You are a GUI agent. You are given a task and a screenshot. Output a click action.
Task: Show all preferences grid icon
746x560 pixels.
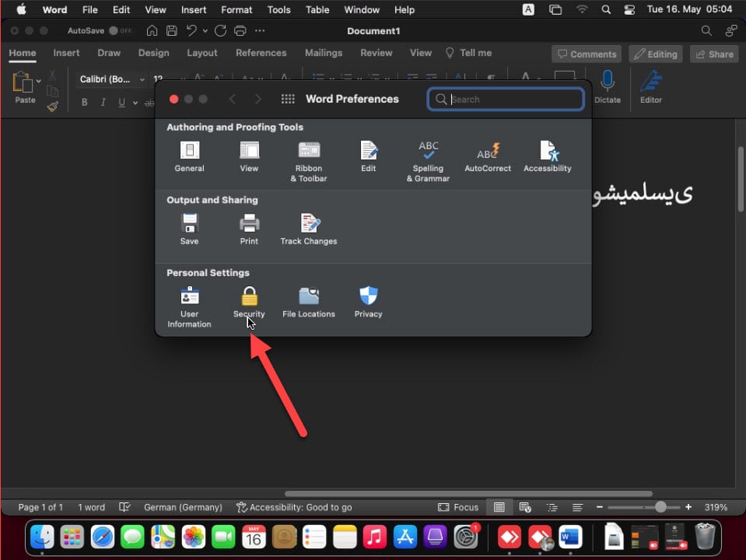[x=288, y=99]
